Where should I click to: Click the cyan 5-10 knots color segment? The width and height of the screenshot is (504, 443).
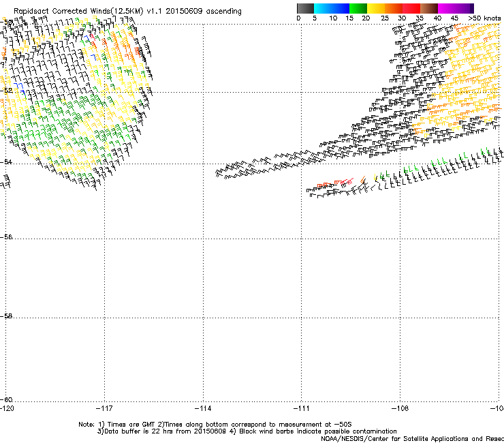pos(323,8)
